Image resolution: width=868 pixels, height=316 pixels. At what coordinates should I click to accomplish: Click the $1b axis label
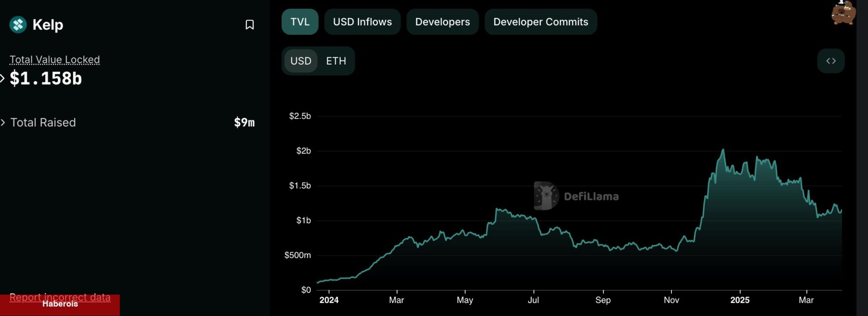click(303, 220)
